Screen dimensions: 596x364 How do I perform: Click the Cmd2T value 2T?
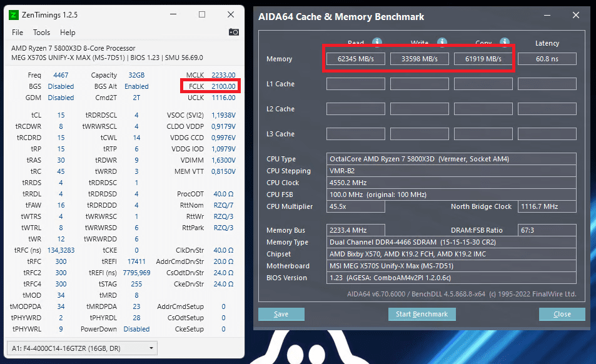[x=136, y=98]
